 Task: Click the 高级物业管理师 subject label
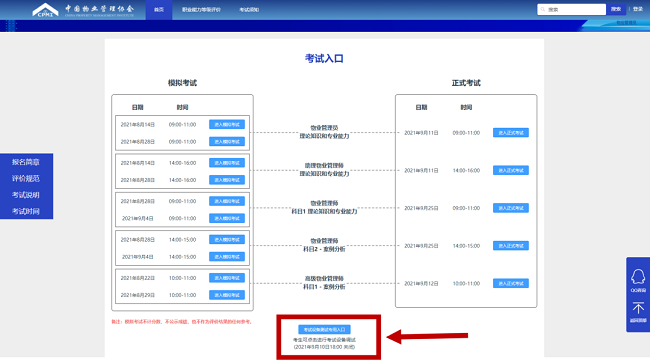324,278
